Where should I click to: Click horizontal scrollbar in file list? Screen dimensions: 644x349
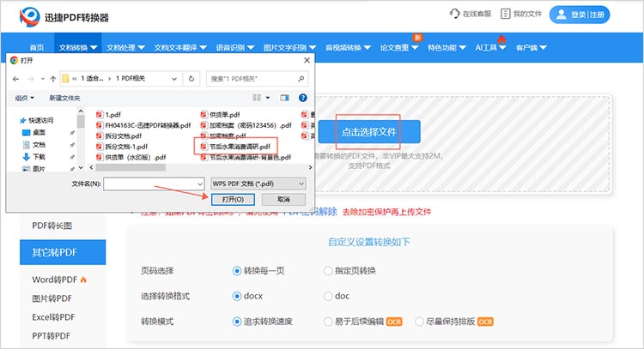tap(131, 167)
